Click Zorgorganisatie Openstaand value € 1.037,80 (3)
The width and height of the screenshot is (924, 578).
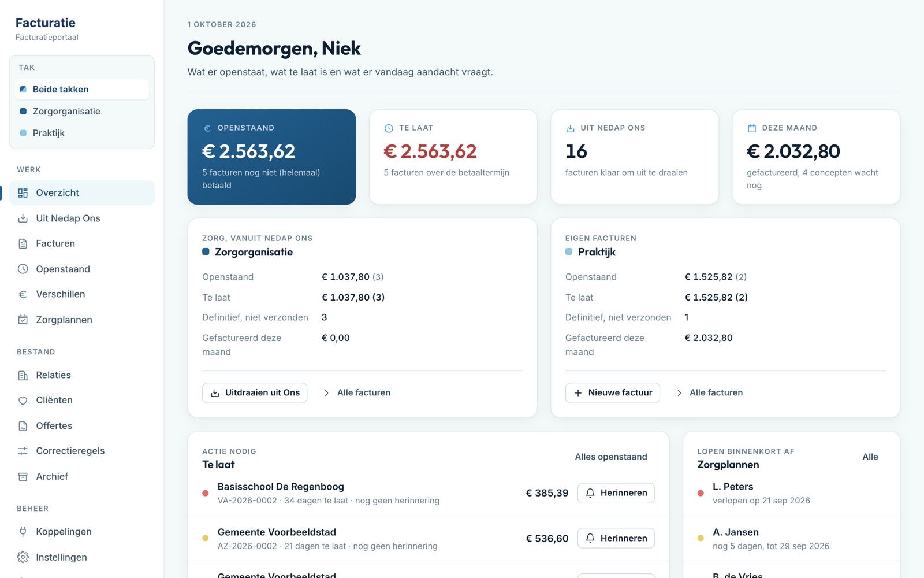click(x=352, y=277)
